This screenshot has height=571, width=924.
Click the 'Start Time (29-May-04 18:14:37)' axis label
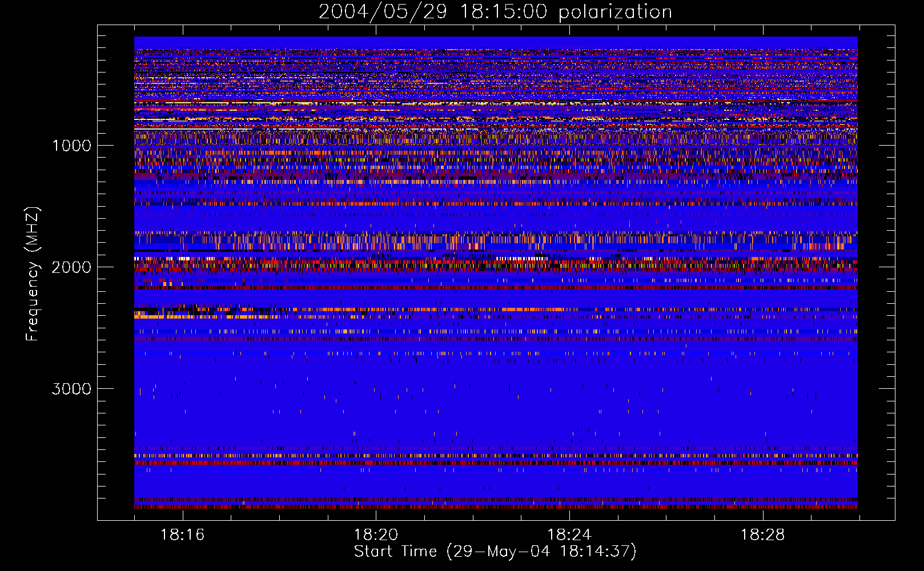[x=495, y=552]
